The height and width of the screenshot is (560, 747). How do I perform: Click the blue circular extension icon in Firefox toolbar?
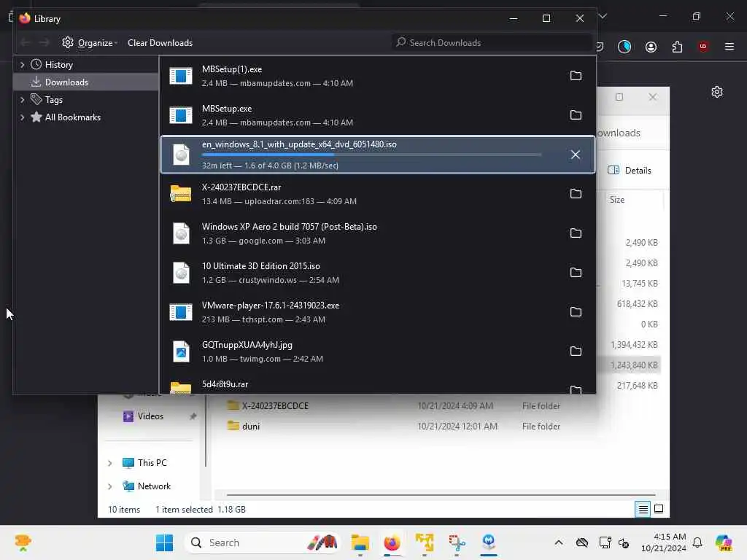pyautogui.click(x=624, y=47)
